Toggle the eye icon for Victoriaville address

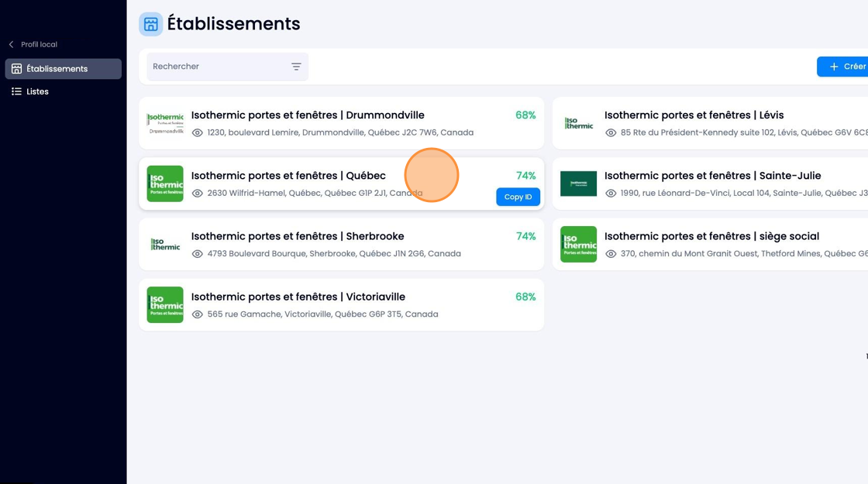197,314
